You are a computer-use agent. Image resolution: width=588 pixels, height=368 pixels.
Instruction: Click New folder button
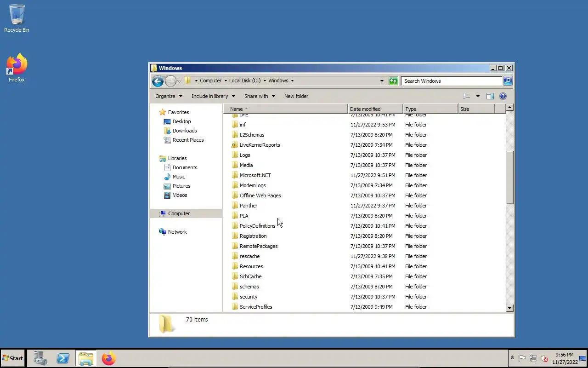tap(296, 96)
